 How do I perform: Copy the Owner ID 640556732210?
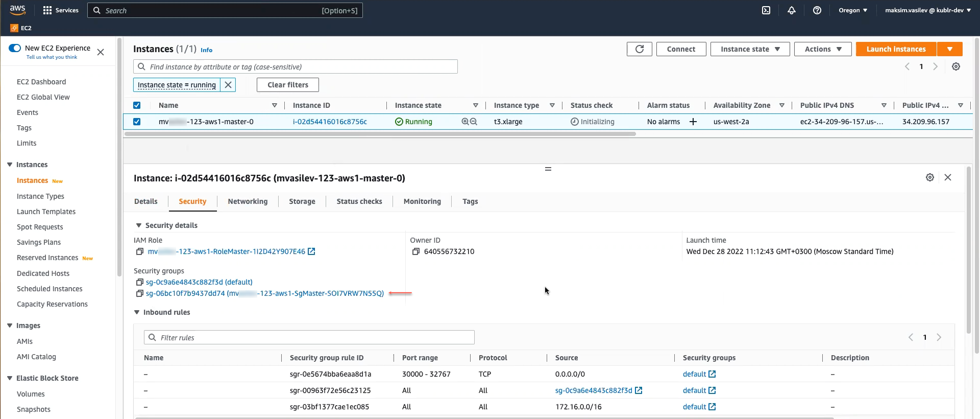pyautogui.click(x=416, y=251)
